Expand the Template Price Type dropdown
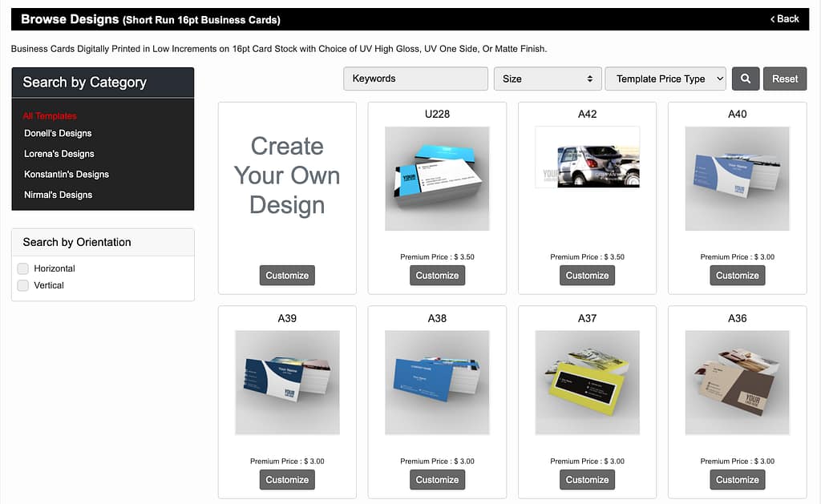 (665, 79)
